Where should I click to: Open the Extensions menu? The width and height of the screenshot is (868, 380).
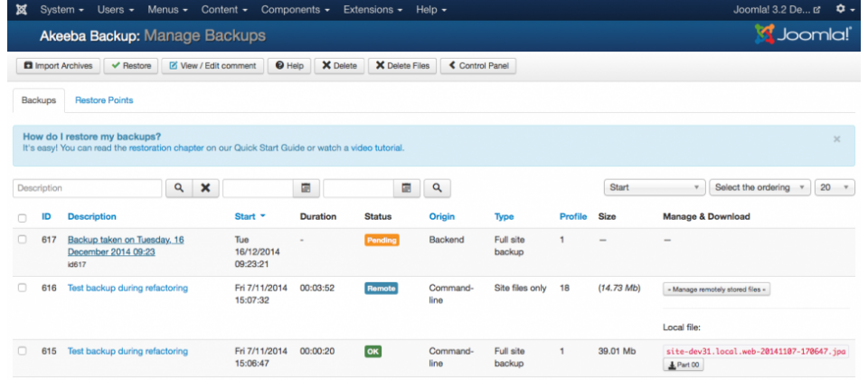(x=373, y=9)
